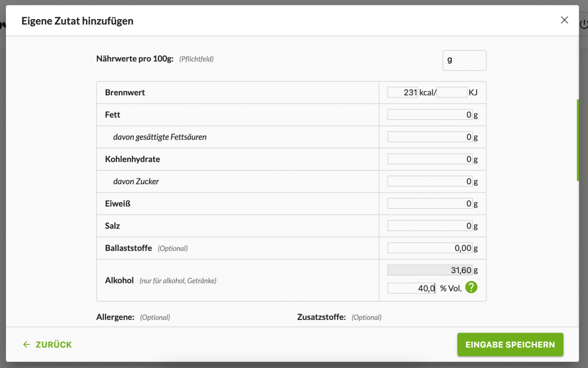The image size is (588, 368).
Task: Click the Eiweiß value field
Action: click(429, 204)
